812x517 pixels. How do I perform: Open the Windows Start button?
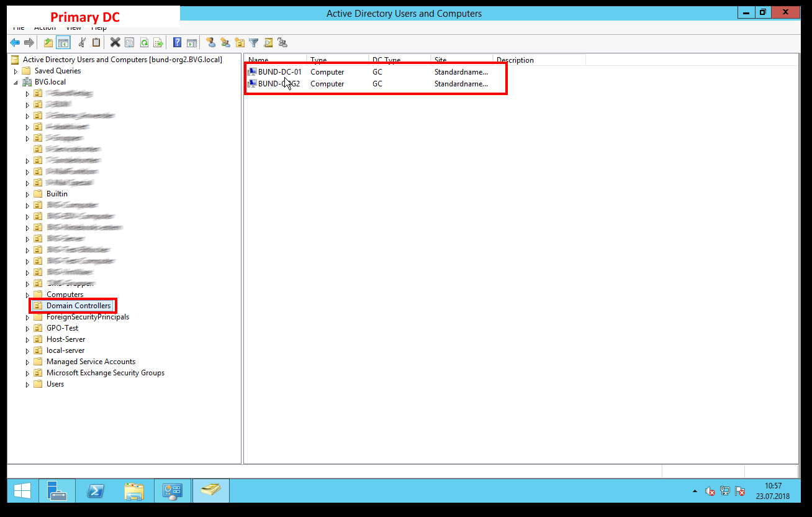pos(22,491)
